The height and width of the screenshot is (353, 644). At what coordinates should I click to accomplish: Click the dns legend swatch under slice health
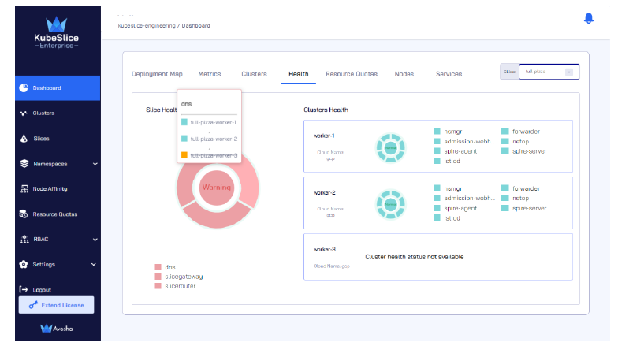pos(158,267)
